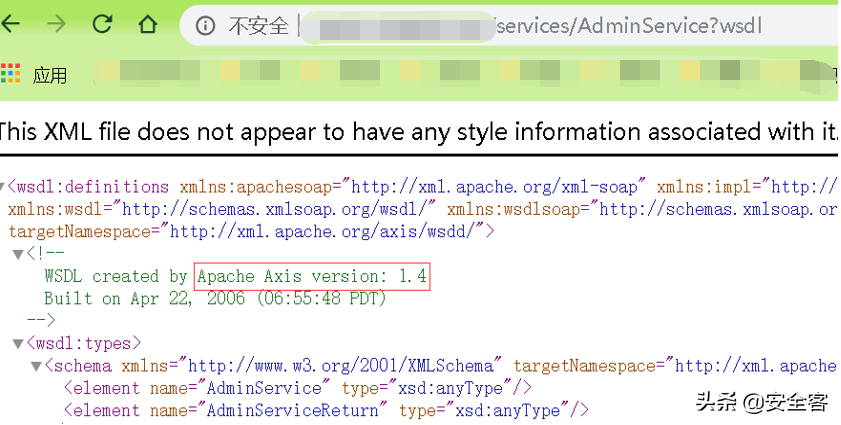Screen dimensions: 841x425
Task: Click the 不安全 not-secure label
Action: (x=258, y=26)
